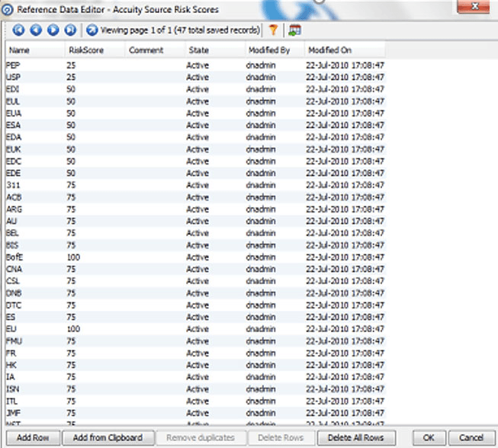Screen dimensions: 498x448
Task: Select the CSL row name
Action: (13, 281)
